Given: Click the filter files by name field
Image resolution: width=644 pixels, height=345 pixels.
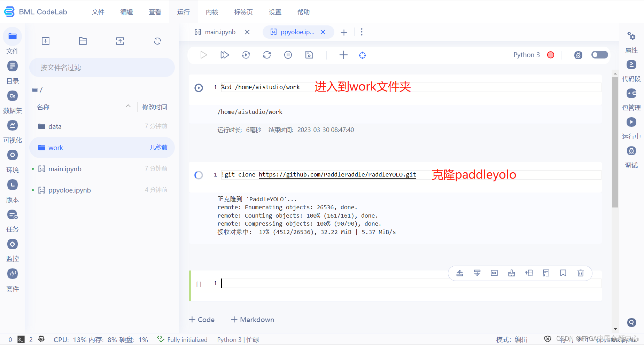Looking at the screenshot, I should 102,68.
